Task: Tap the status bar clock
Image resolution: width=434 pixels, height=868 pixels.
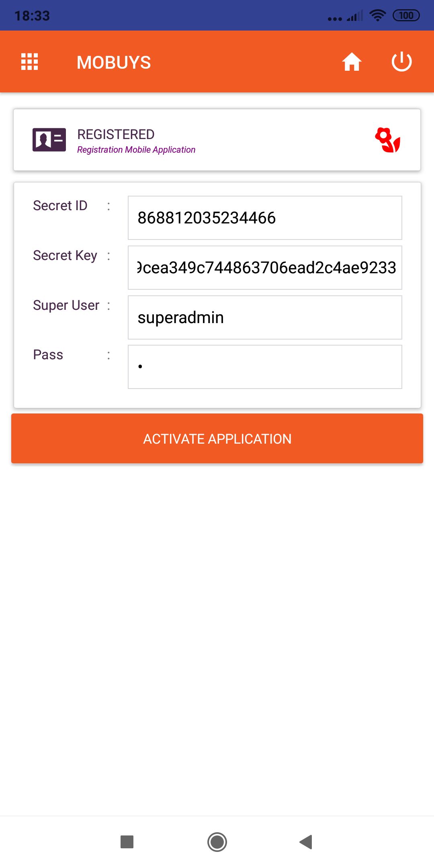Action: 32,16
